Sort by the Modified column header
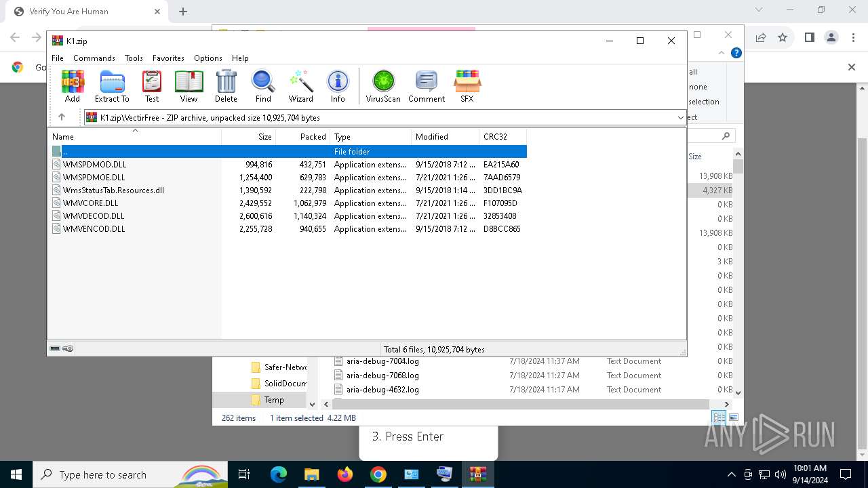868x488 pixels. click(x=446, y=136)
